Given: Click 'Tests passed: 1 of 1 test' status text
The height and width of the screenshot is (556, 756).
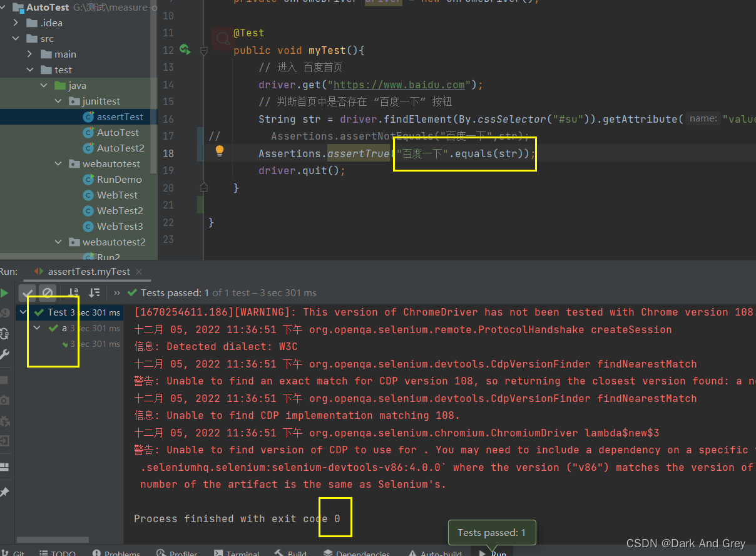Looking at the screenshot, I should tap(228, 292).
